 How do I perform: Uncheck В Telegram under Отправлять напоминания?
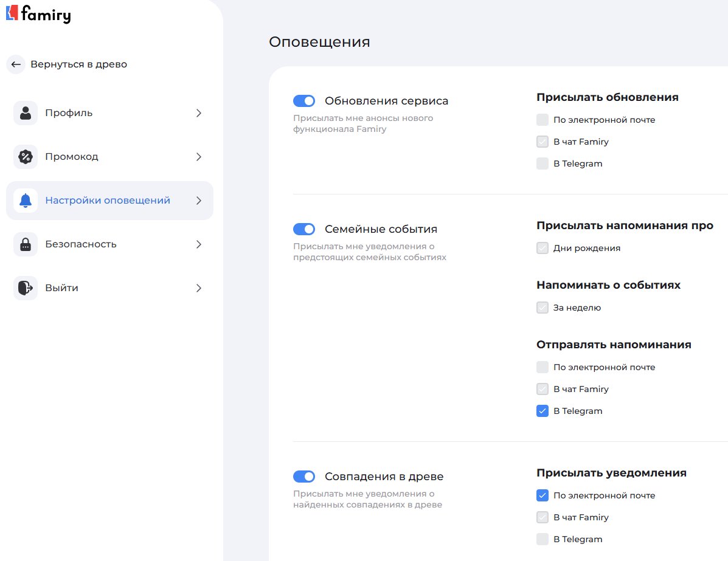[x=543, y=411]
